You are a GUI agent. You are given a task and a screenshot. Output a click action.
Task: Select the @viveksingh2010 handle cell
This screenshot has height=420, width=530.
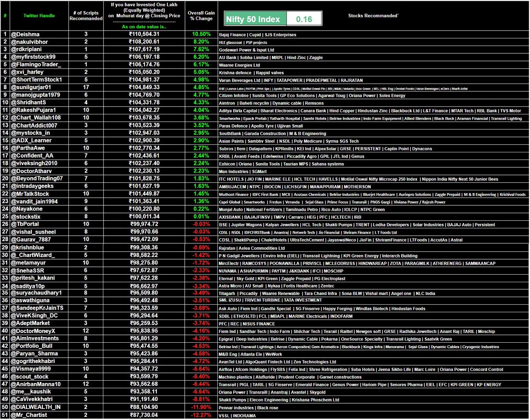pyautogui.click(x=39, y=163)
